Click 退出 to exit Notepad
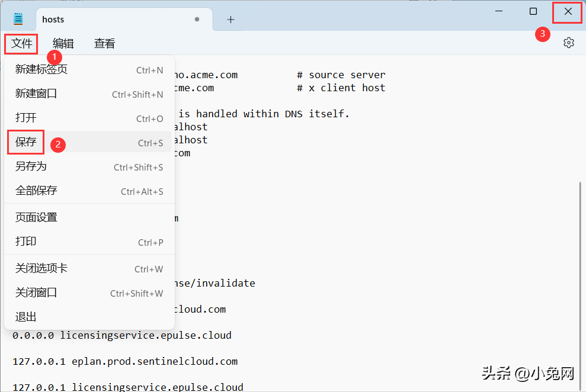The height and width of the screenshot is (392, 586). [26, 317]
